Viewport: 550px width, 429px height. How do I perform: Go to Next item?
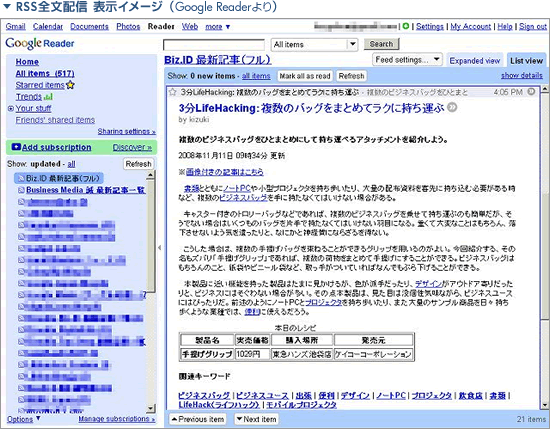click(256, 419)
